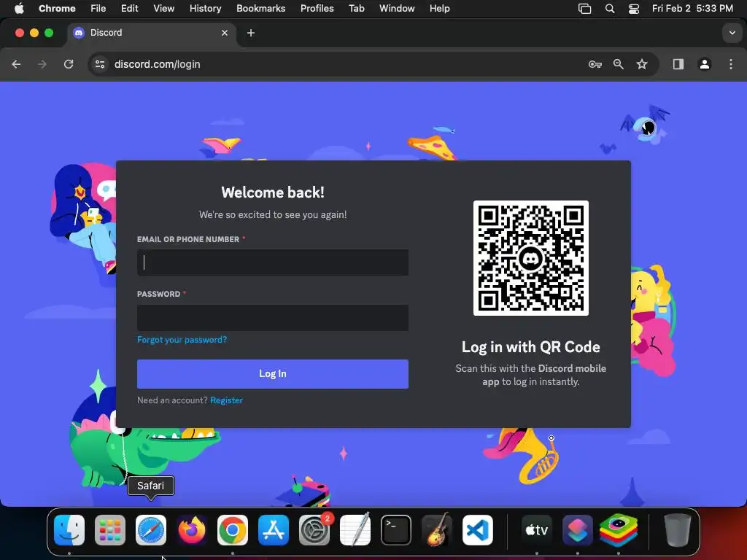
Task: Open BlueStacks from the Dock
Action: pyautogui.click(x=619, y=530)
